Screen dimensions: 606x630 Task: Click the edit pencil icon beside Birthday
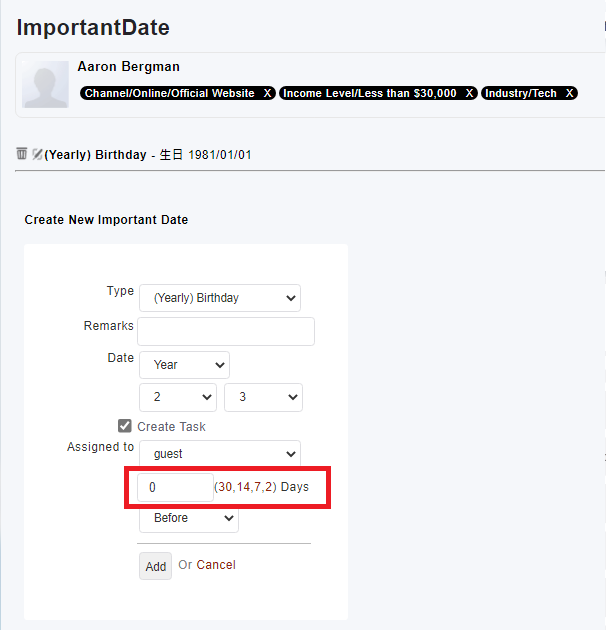pos(37,155)
